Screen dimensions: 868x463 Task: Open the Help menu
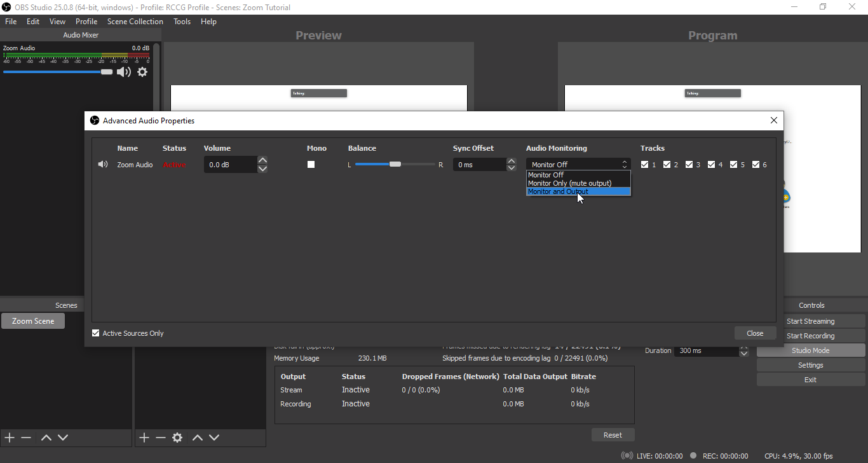(x=208, y=21)
